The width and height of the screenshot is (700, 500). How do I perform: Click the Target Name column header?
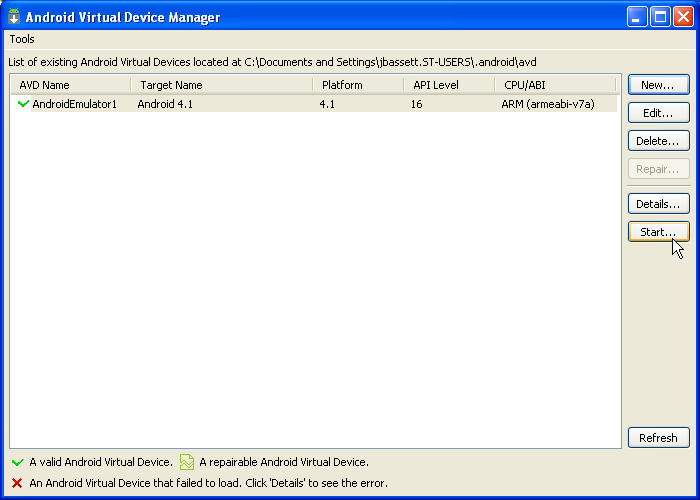tap(222, 85)
